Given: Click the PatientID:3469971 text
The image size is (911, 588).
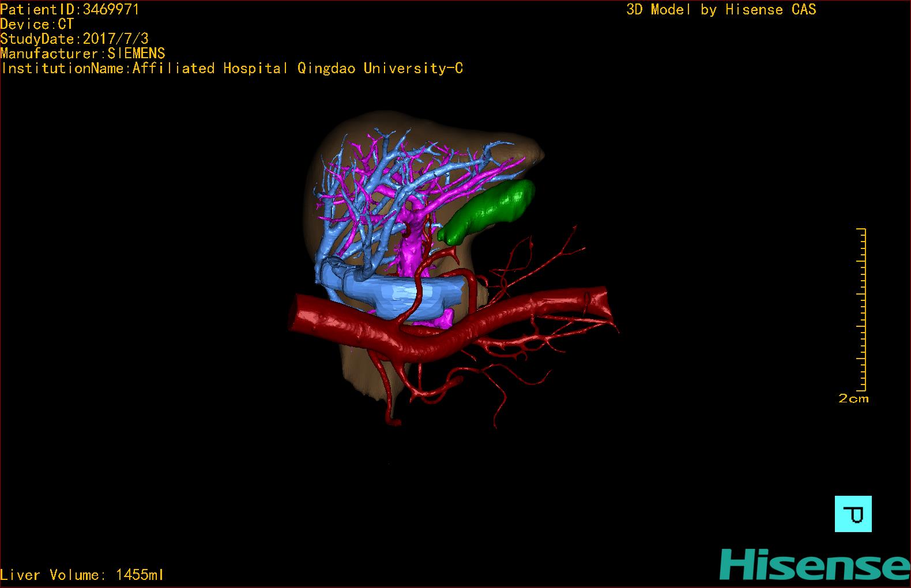Looking at the screenshot, I should (69, 9).
